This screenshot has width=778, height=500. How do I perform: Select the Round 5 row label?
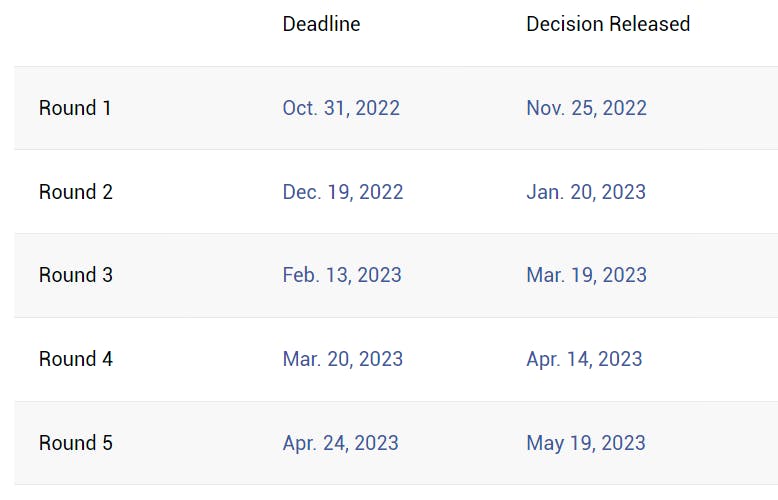[x=76, y=443]
